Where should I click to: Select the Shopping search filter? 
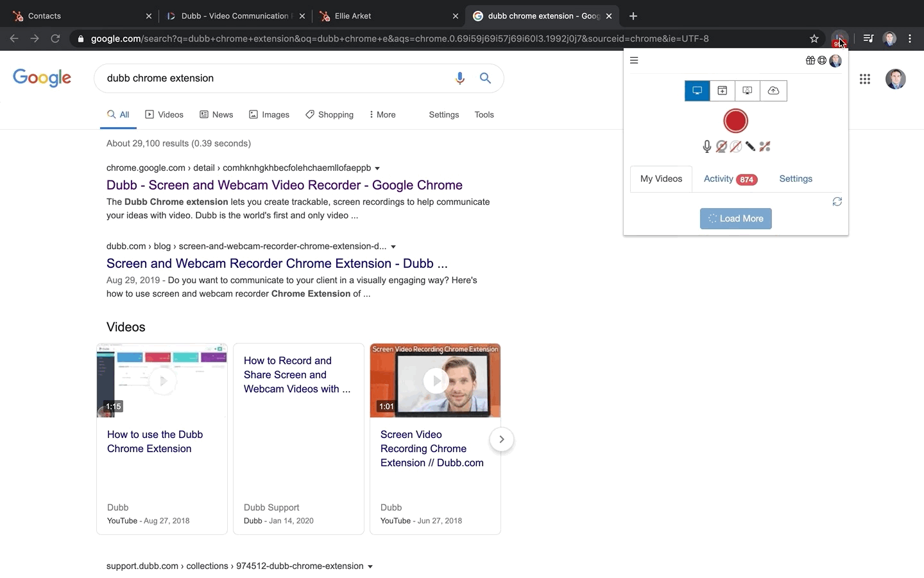tap(329, 115)
